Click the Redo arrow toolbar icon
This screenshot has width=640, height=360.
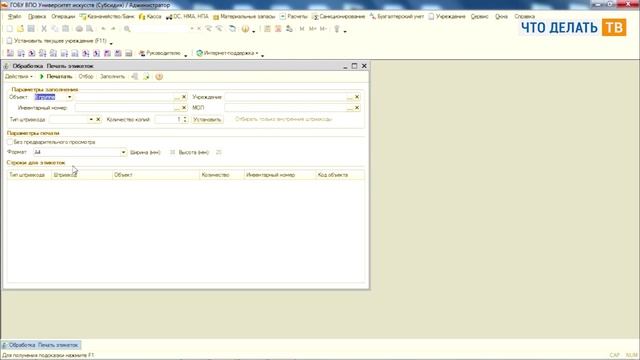113,29
